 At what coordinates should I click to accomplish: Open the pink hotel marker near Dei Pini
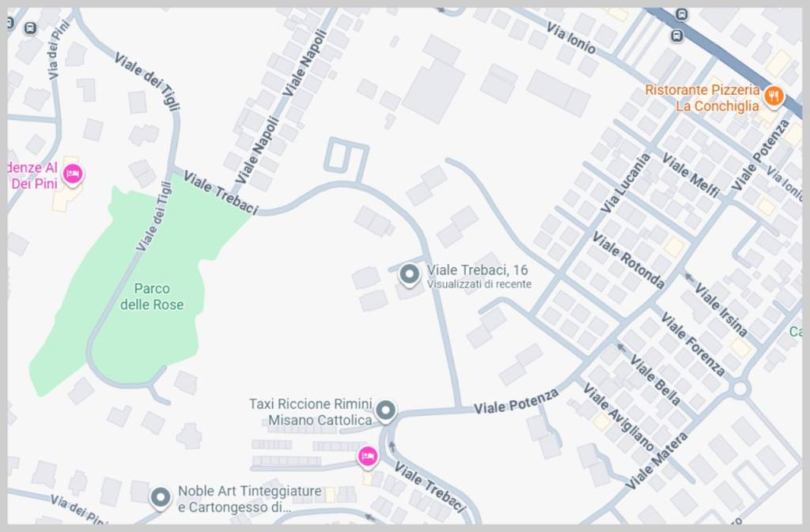tap(72, 175)
